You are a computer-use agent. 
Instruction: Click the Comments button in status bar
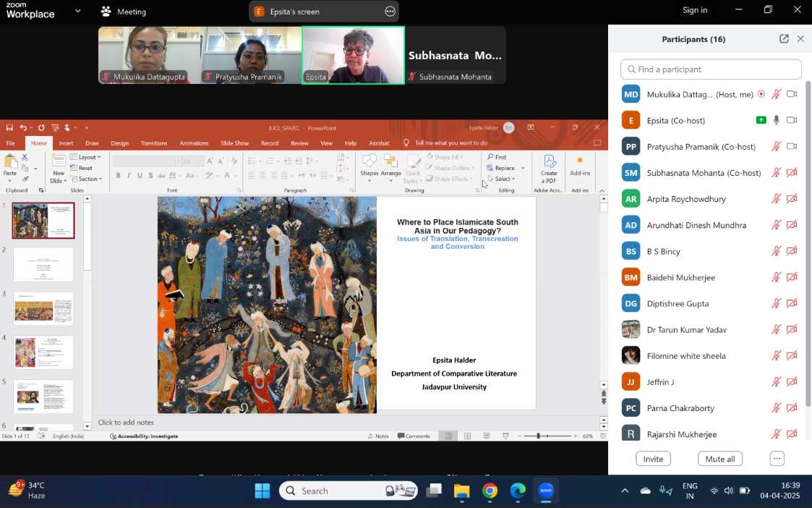pos(414,436)
